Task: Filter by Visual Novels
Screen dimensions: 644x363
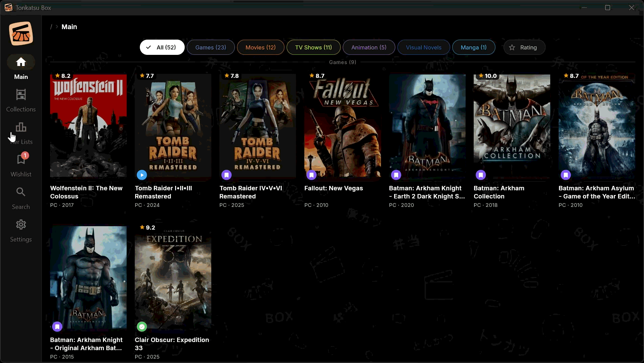Action: (424, 47)
